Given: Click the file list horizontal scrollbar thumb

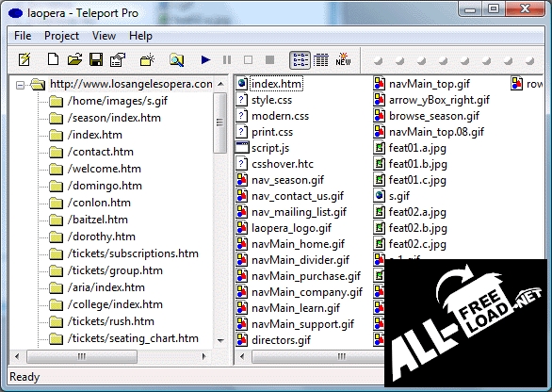Looking at the screenshot, I should (317, 356).
